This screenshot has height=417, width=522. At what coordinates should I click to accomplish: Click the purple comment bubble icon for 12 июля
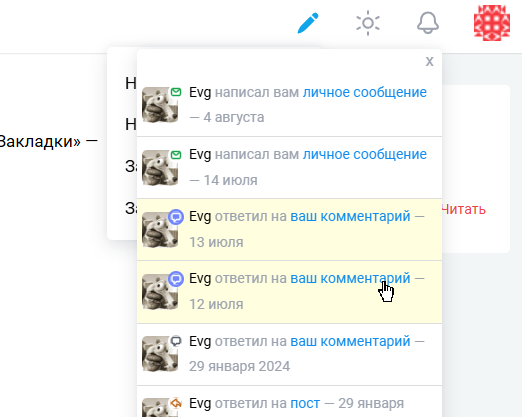tap(176, 279)
